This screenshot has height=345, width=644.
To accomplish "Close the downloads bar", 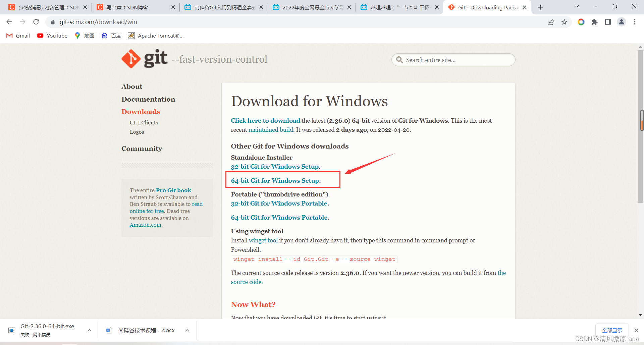I will 636,330.
